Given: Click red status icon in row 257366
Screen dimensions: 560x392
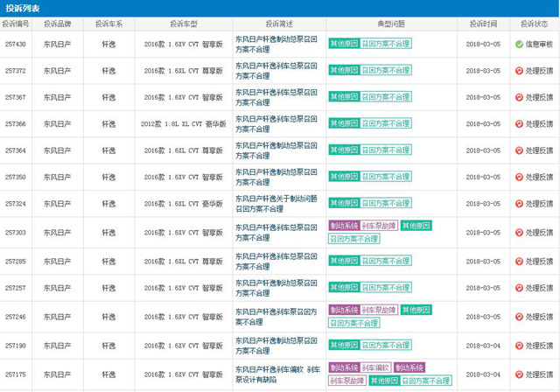Looking at the screenshot, I should click(519, 124).
